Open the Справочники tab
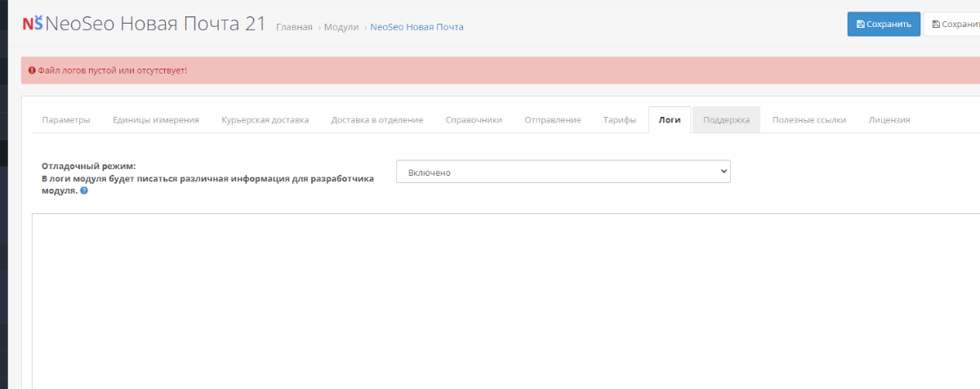980x389 pixels. coord(474,119)
